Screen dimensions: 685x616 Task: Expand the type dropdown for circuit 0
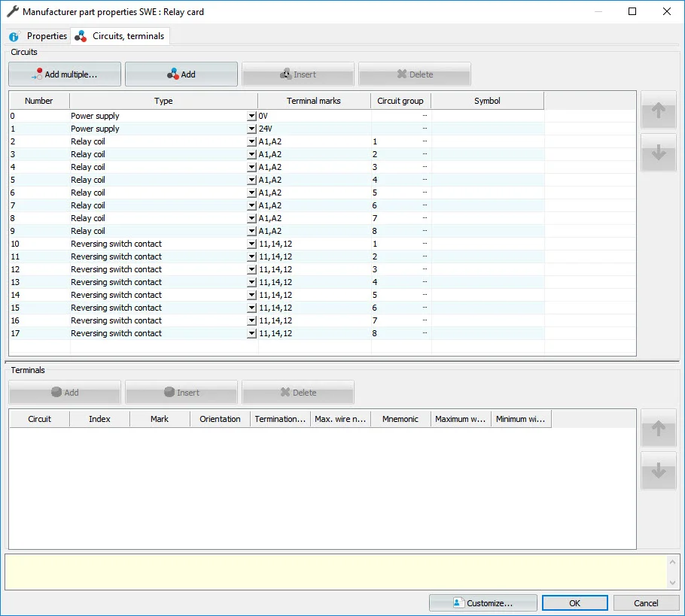(x=251, y=117)
